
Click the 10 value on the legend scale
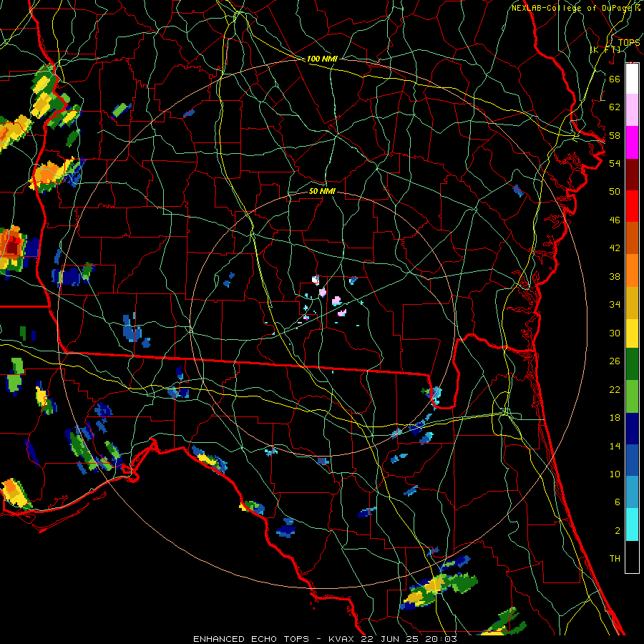[615, 474]
